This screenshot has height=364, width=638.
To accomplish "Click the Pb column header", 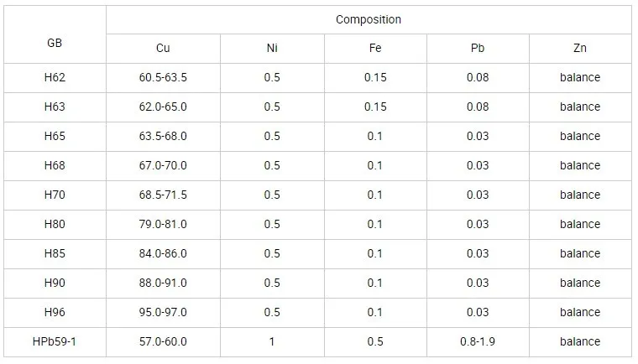I will (478, 49).
